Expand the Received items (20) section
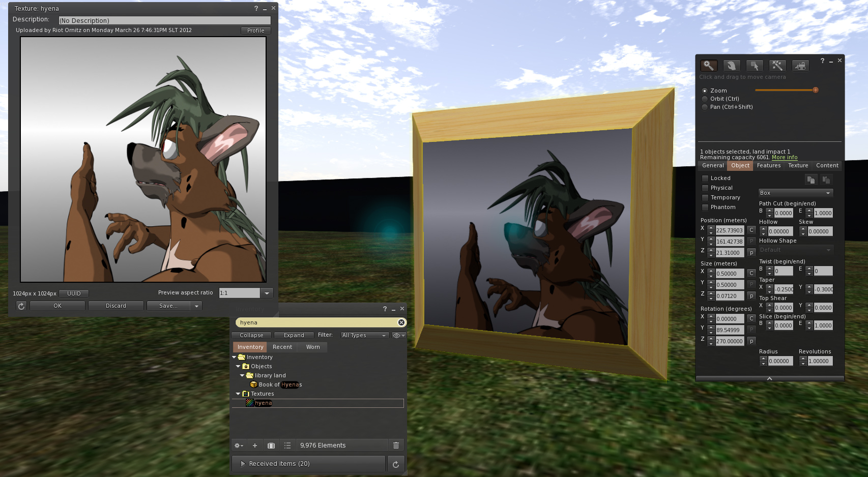 pyautogui.click(x=308, y=464)
